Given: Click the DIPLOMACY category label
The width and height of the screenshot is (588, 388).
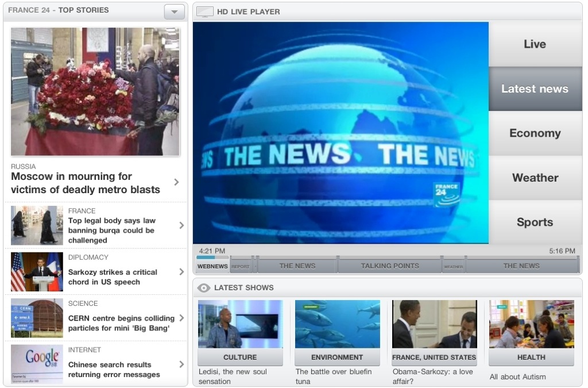Looking at the screenshot, I should click(x=88, y=258).
